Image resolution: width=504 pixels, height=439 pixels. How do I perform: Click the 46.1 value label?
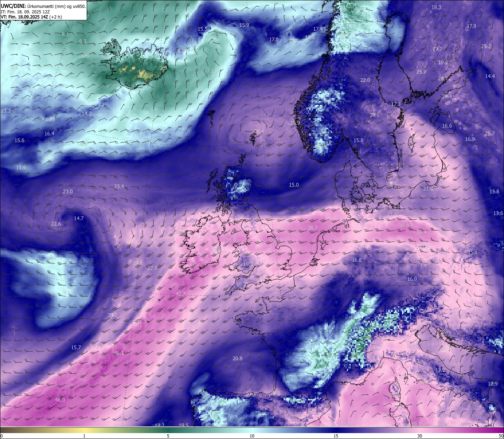(119, 353)
